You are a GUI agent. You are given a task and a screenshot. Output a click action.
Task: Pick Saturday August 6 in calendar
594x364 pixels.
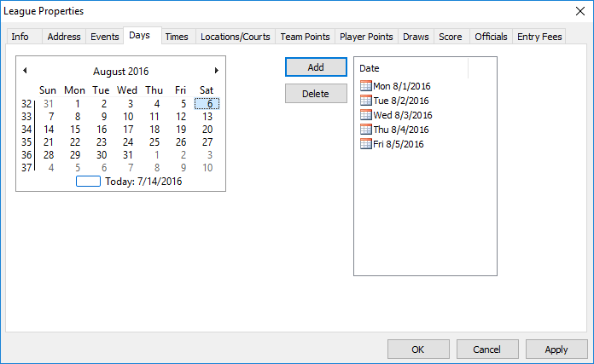[x=207, y=104]
